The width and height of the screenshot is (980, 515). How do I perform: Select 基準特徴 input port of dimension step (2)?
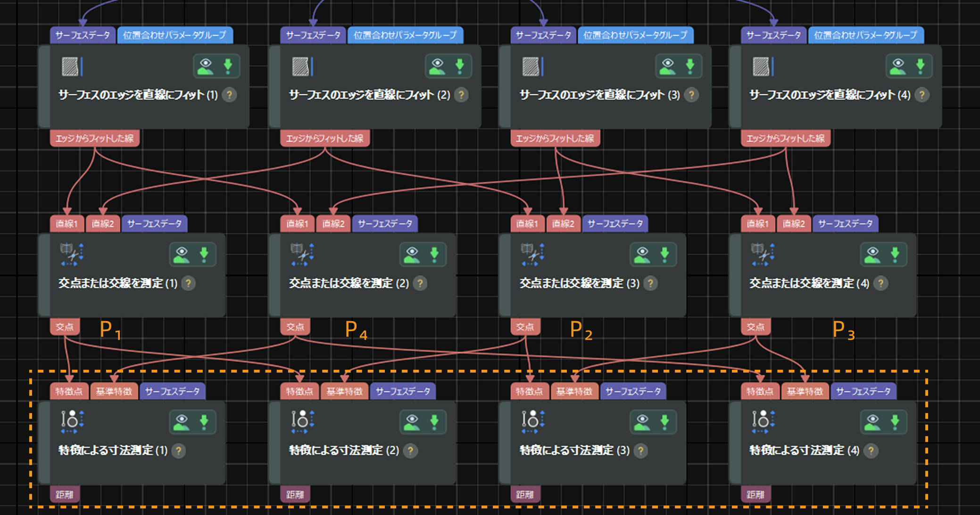345,391
